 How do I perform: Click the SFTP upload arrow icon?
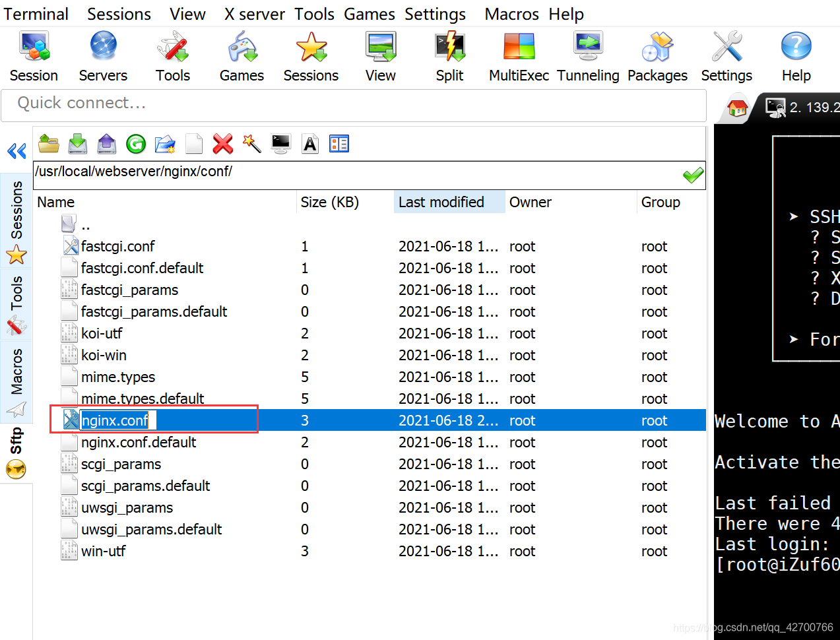pos(107,143)
